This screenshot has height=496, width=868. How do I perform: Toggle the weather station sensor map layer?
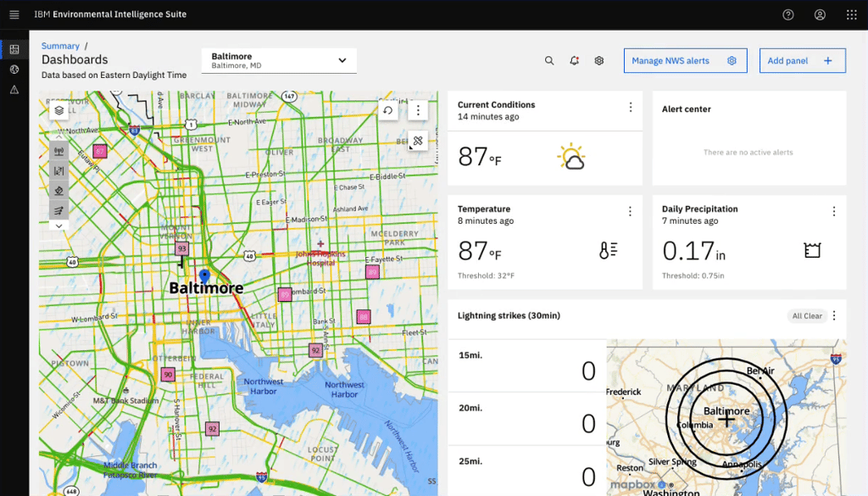(58, 151)
